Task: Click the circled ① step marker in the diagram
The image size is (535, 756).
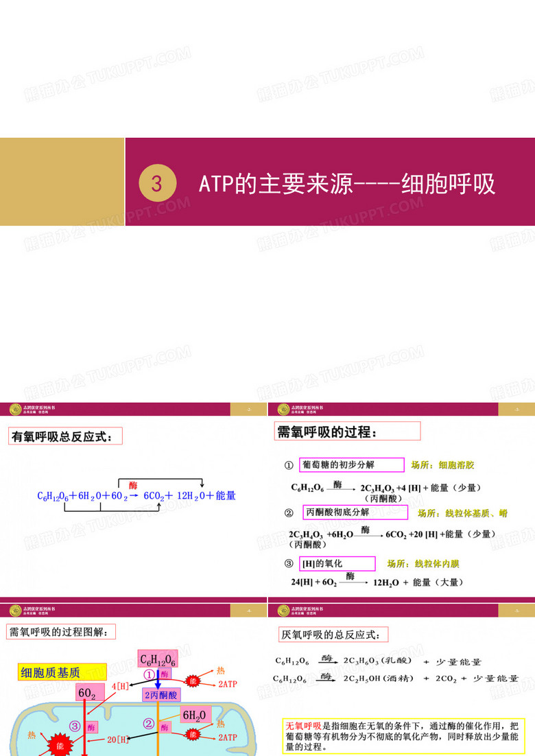Action: pyautogui.click(x=149, y=675)
